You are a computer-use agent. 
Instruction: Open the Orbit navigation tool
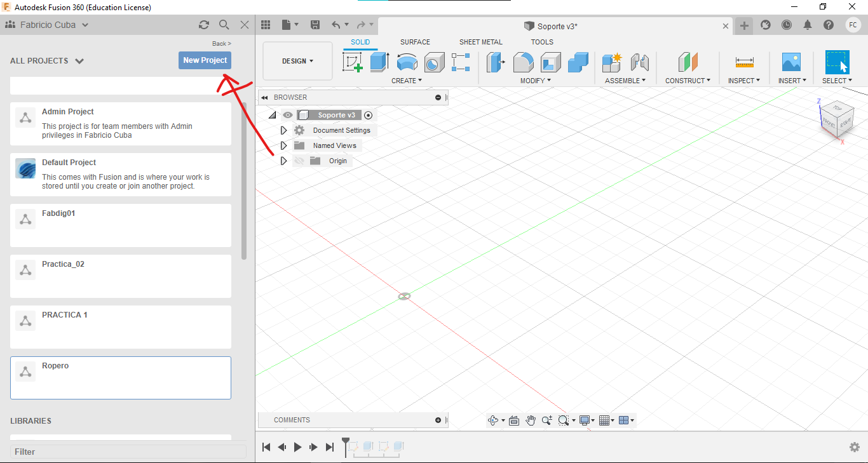point(493,420)
